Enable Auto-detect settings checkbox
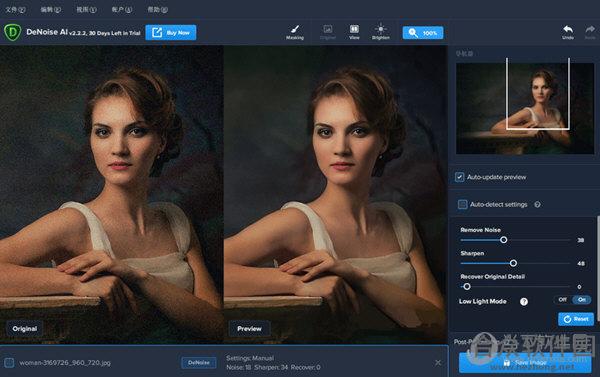Viewport: 600px width, 377px height. [462, 204]
